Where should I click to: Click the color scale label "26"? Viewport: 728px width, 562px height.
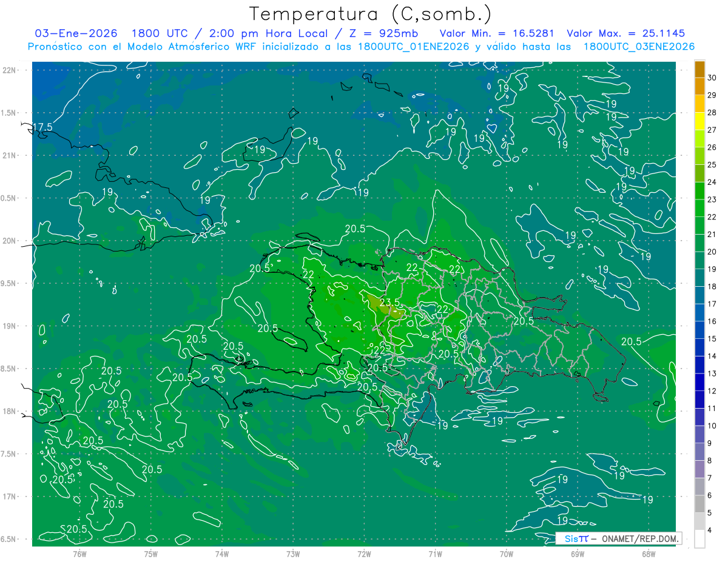point(712,147)
